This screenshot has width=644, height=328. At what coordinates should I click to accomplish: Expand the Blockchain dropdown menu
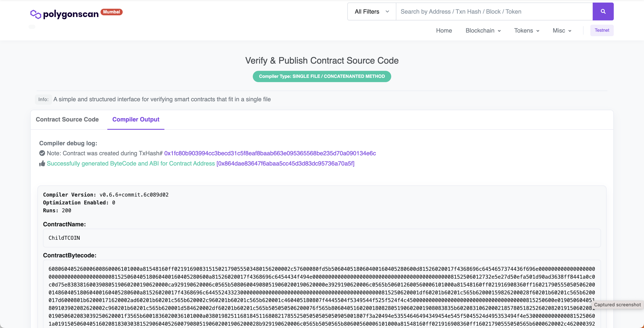(x=483, y=30)
